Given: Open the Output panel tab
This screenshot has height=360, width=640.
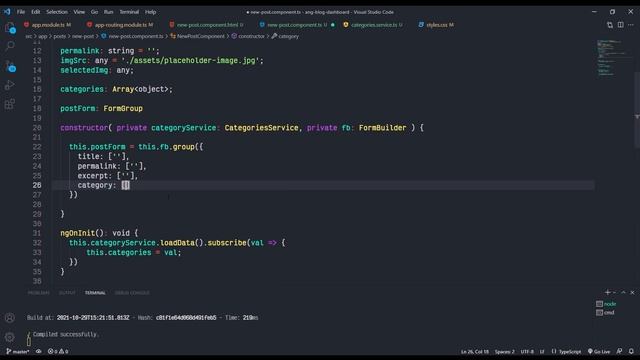Looking at the screenshot, I should [x=67, y=293].
